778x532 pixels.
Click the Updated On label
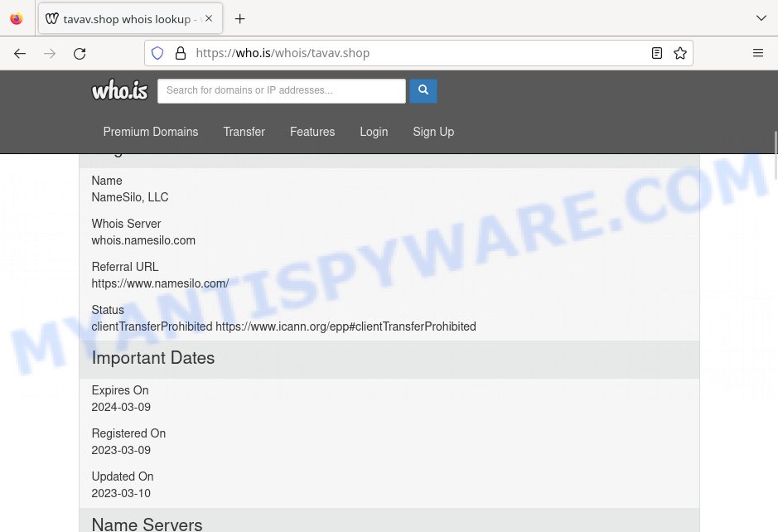pyautogui.click(x=123, y=476)
